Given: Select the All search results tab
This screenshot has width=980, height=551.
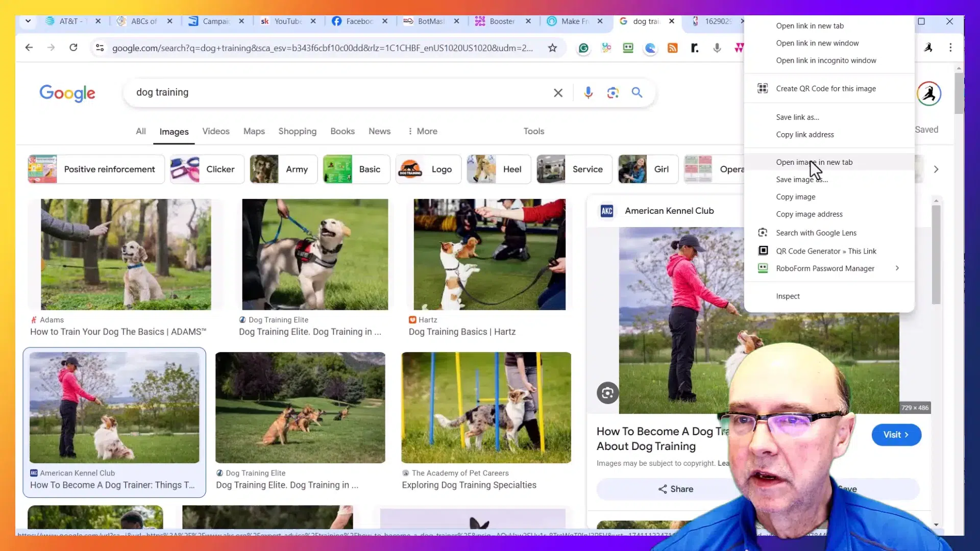Looking at the screenshot, I should click(141, 131).
